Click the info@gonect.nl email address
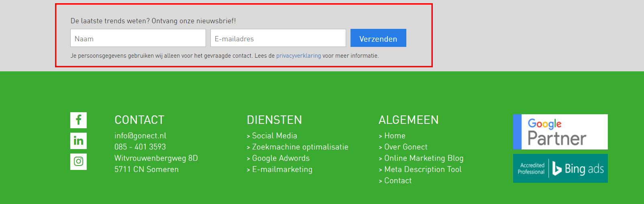The width and height of the screenshot is (644, 204). click(x=140, y=136)
